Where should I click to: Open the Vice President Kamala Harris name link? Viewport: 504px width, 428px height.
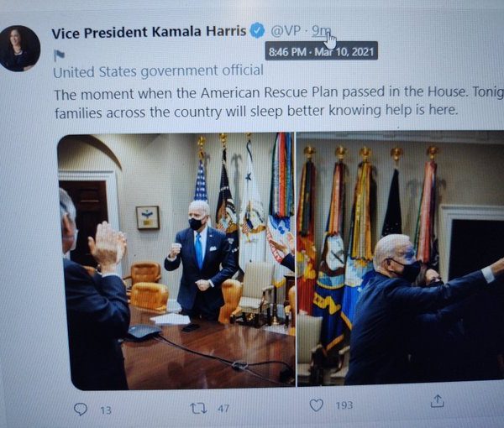149,33
